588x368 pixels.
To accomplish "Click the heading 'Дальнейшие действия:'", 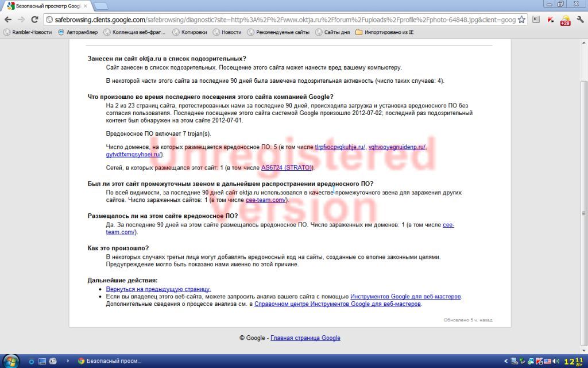I will point(123,281).
